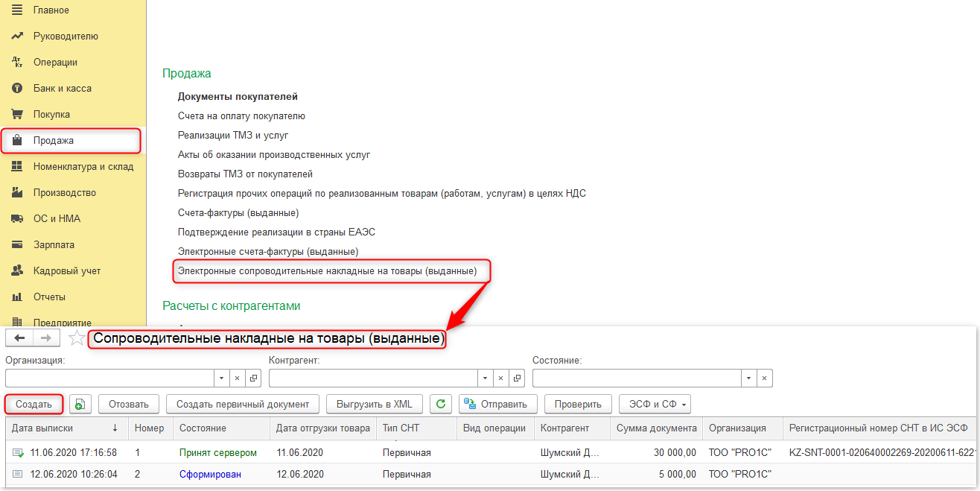Select the Сформирован status cell

click(x=221, y=474)
